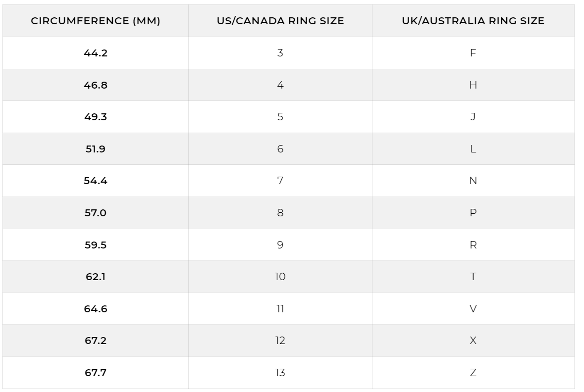Image resolution: width=584 pixels, height=392 pixels.
Task: Click the 57.0 circumference value
Action: tap(96, 213)
